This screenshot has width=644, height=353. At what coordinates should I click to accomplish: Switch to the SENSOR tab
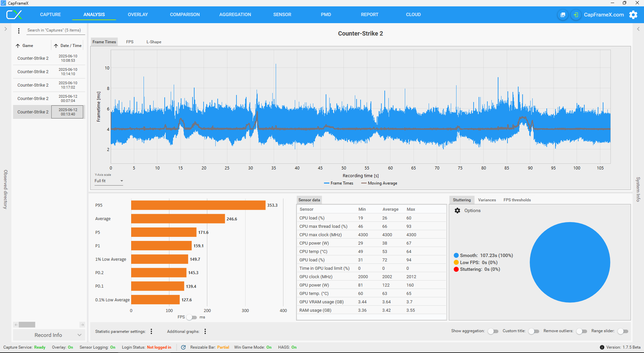282,14
